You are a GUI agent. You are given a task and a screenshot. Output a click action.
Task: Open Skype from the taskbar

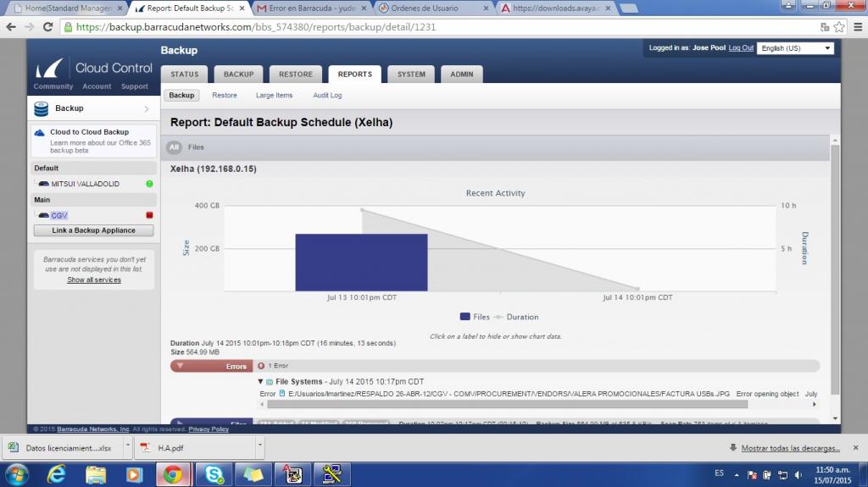pos(214,475)
